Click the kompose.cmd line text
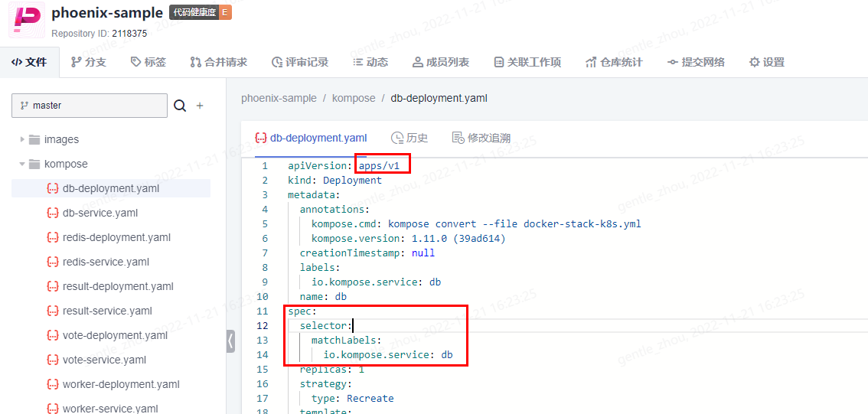This screenshot has width=868, height=414. point(477,224)
